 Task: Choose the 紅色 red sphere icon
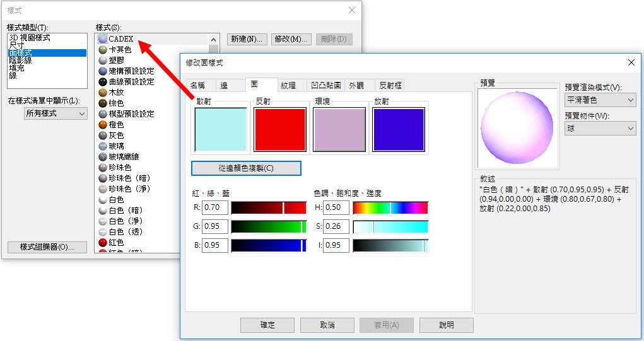coord(103,242)
